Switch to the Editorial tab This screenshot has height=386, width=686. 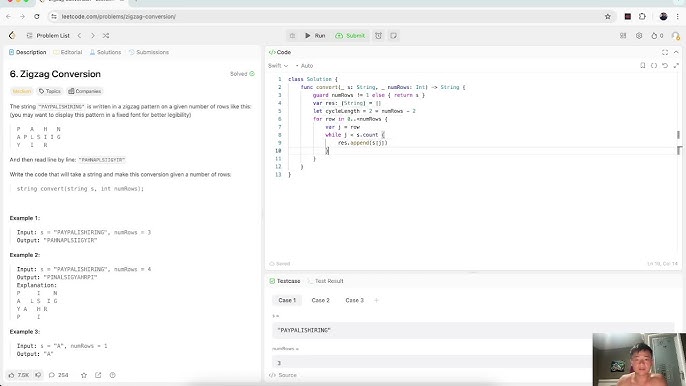click(67, 52)
